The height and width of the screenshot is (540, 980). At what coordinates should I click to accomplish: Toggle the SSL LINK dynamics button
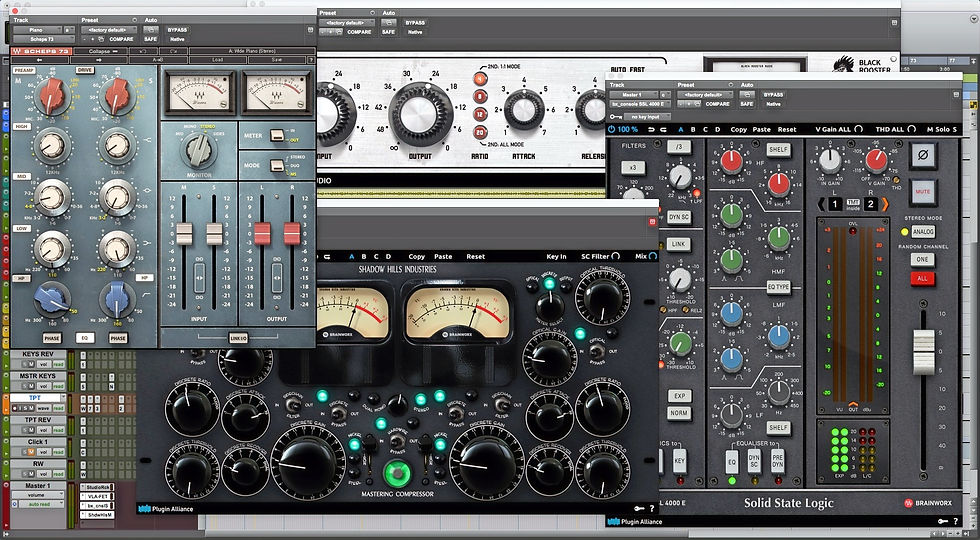click(x=679, y=244)
